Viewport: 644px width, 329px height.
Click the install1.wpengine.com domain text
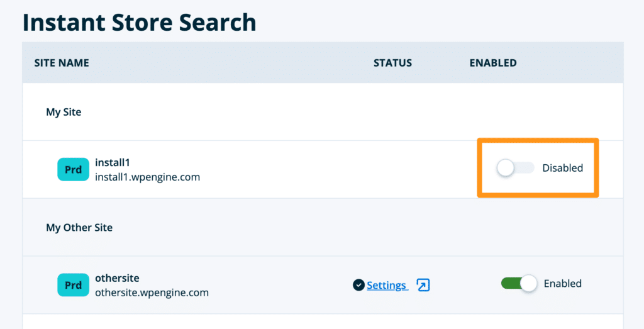pyautogui.click(x=147, y=177)
